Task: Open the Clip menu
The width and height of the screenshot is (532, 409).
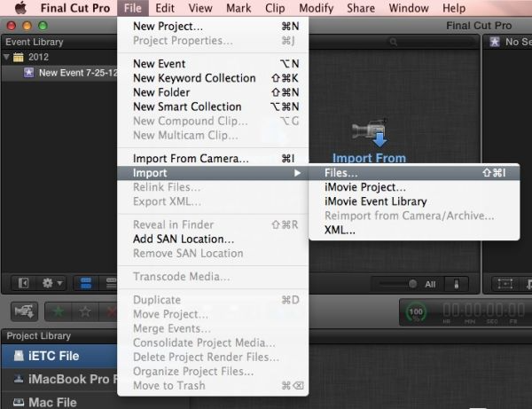Action: point(275,8)
